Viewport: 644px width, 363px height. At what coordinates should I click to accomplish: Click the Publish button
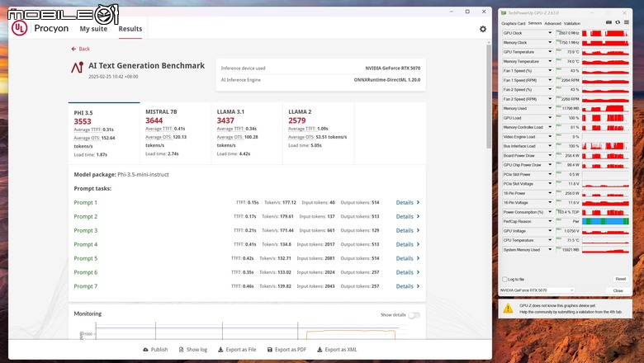pyautogui.click(x=155, y=350)
